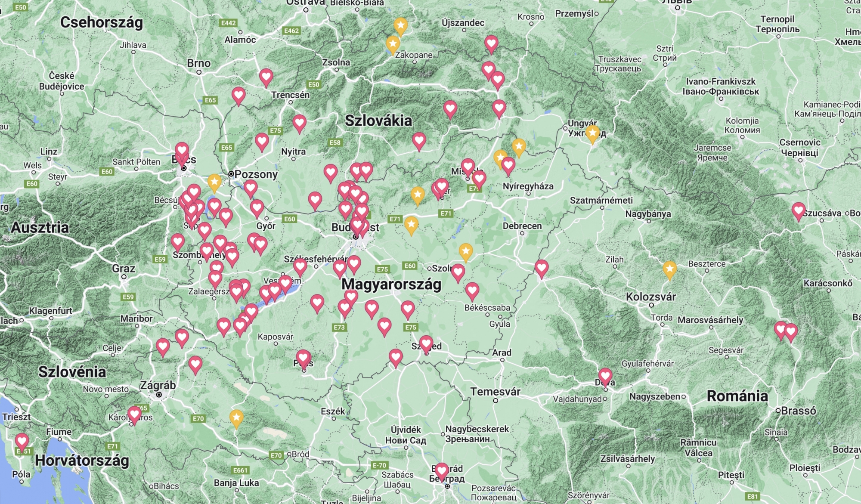Select the Temesvár city label
861x504 pixels.
click(x=495, y=392)
